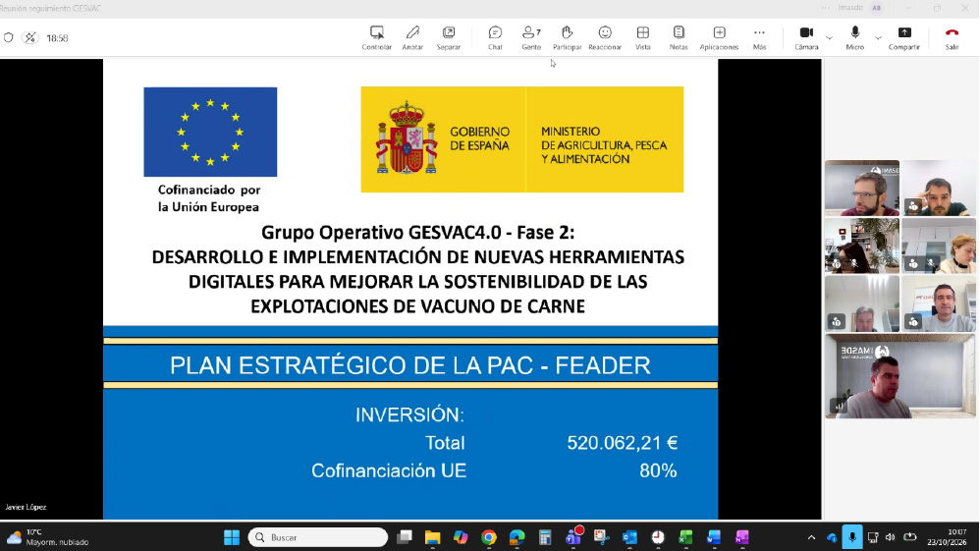The width and height of the screenshot is (980, 551).
Task: Open the title bar ellipsis menu
Action: pos(826,8)
